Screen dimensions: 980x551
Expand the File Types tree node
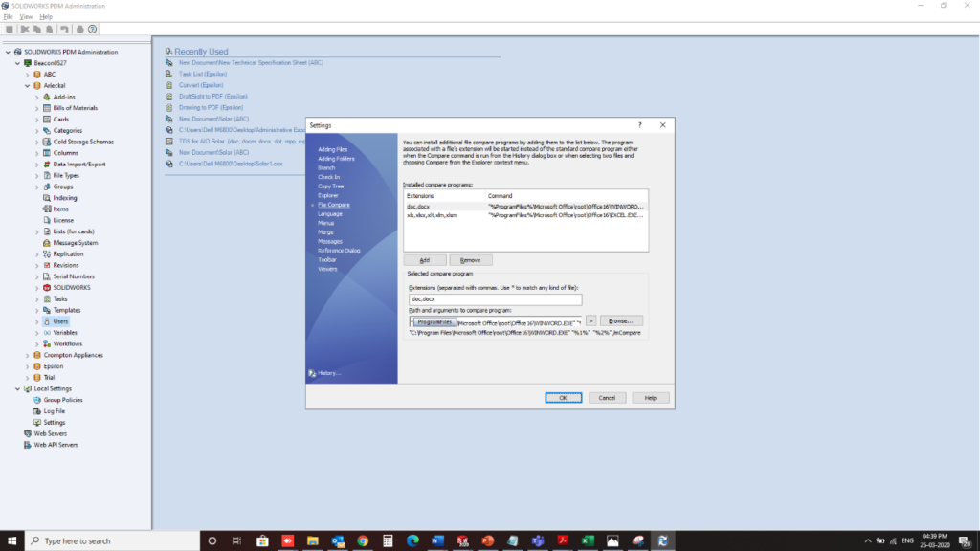[x=37, y=176]
